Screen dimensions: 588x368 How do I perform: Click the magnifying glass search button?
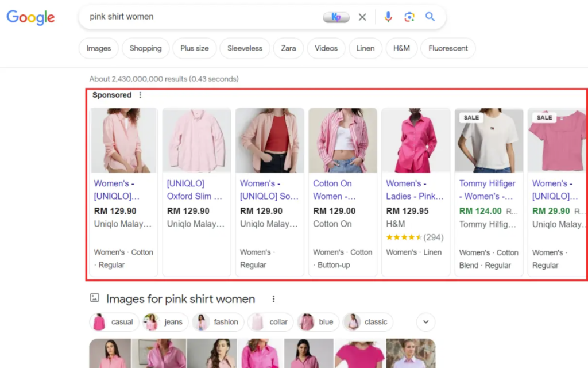pyautogui.click(x=430, y=17)
